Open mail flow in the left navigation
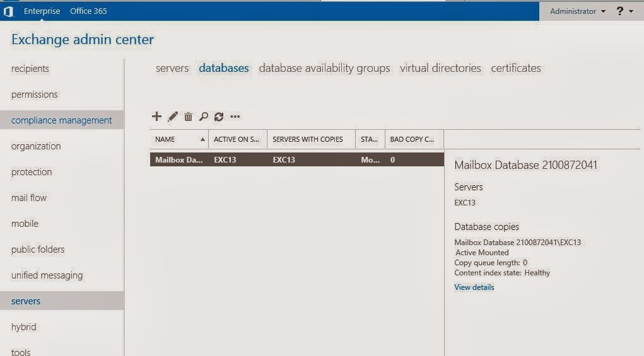The height and width of the screenshot is (356, 644). coord(29,198)
